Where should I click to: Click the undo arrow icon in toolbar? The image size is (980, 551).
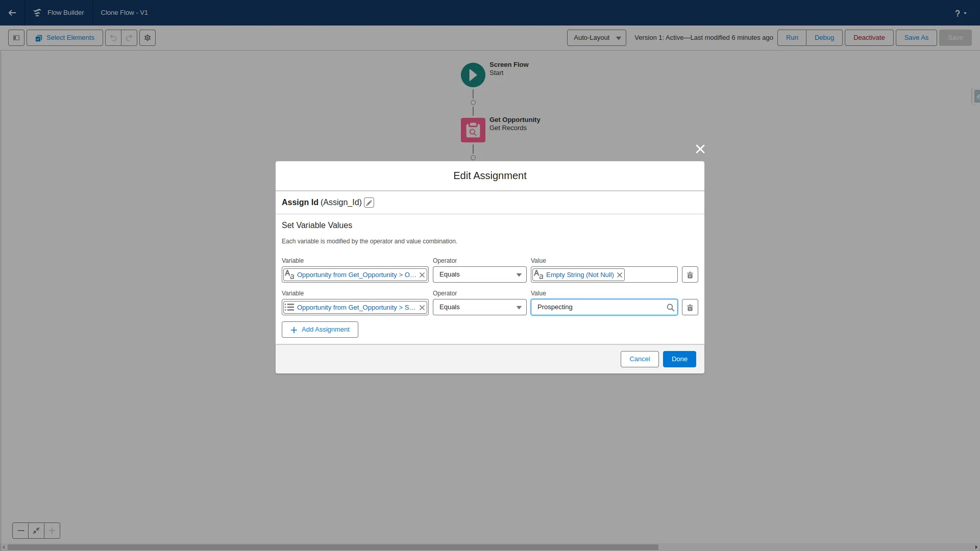point(113,38)
